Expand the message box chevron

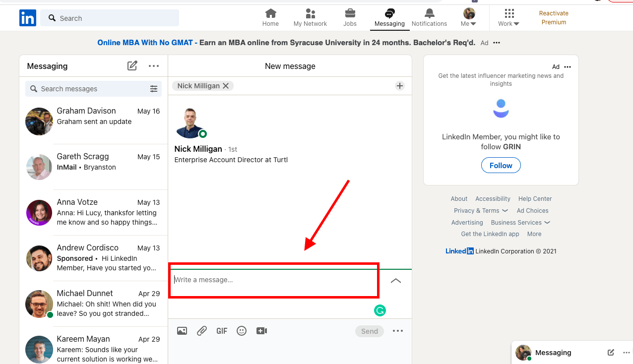point(395,281)
